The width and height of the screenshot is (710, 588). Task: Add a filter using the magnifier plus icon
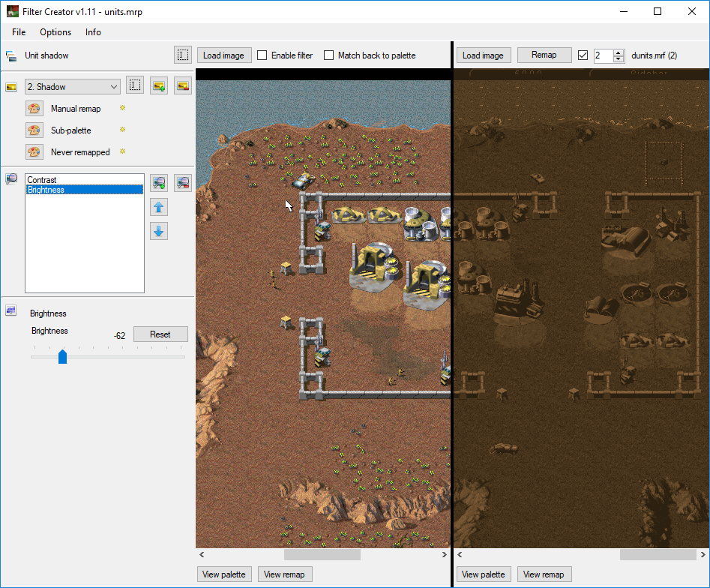159,182
